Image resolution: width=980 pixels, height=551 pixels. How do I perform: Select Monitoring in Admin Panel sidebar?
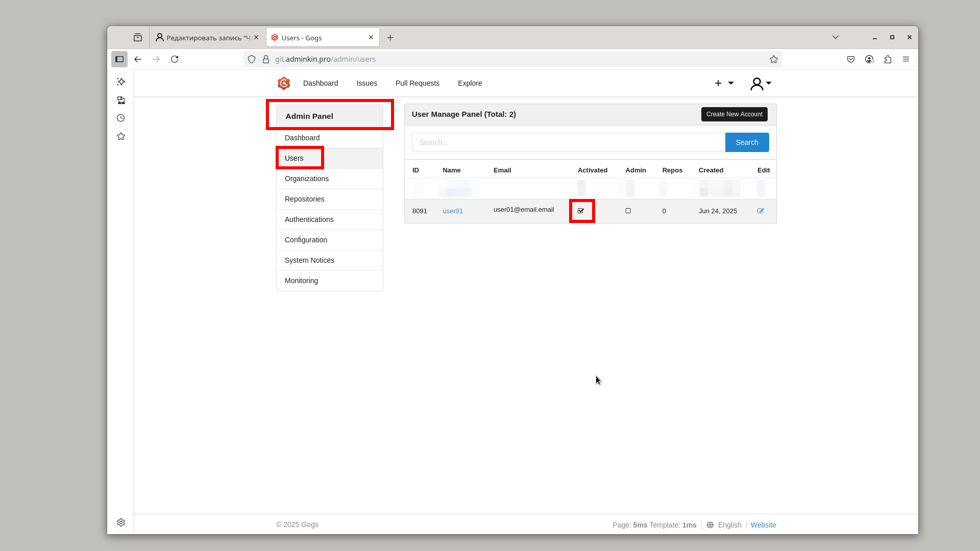[x=330, y=281]
